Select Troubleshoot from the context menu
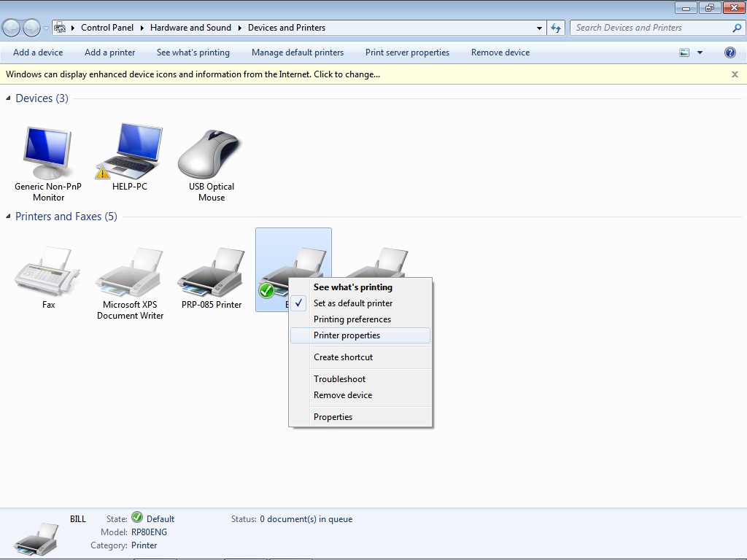Image resolution: width=747 pixels, height=560 pixels. [x=340, y=379]
